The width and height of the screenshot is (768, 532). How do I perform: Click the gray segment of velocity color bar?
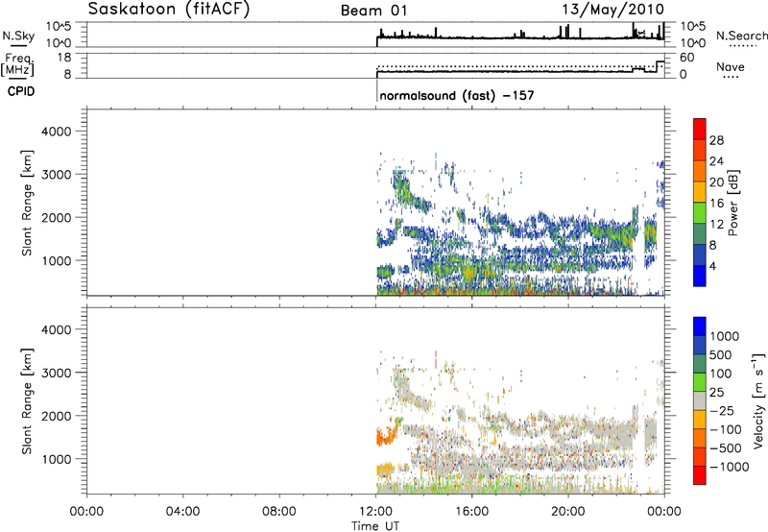(700, 401)
